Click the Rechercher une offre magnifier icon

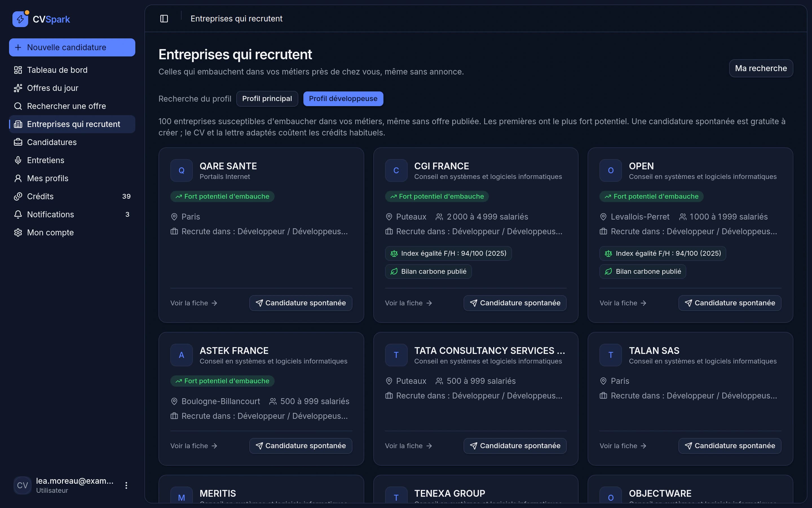point(18,106)
